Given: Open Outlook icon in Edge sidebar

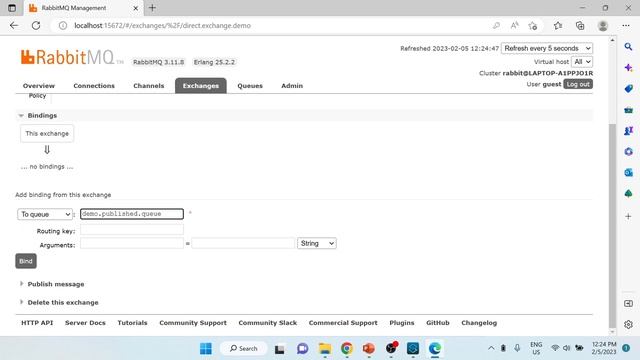Looking at the screenshot, I should coord(628,173).
